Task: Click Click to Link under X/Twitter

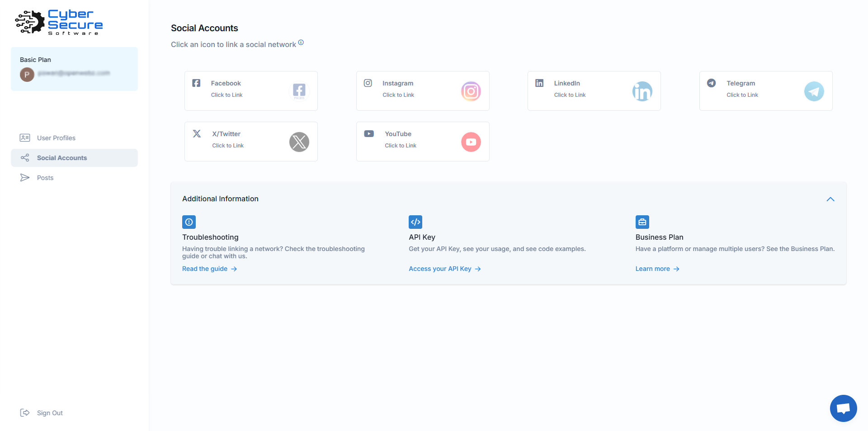Action: (x=228, y=146)
